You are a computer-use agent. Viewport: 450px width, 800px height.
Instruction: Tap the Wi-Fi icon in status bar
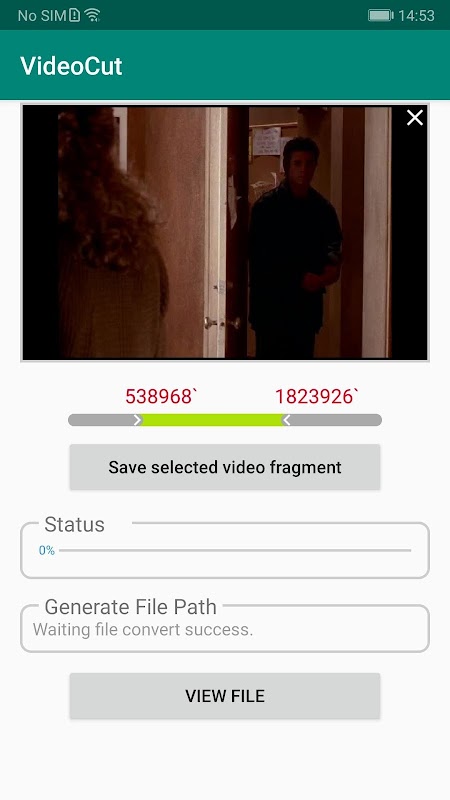92,15
